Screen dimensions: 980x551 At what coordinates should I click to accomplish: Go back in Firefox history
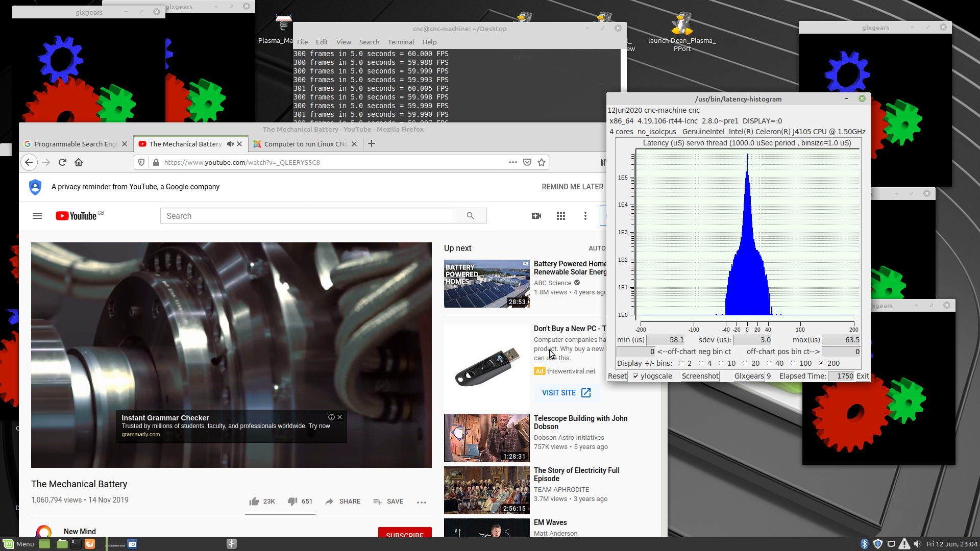click(29, 162)
